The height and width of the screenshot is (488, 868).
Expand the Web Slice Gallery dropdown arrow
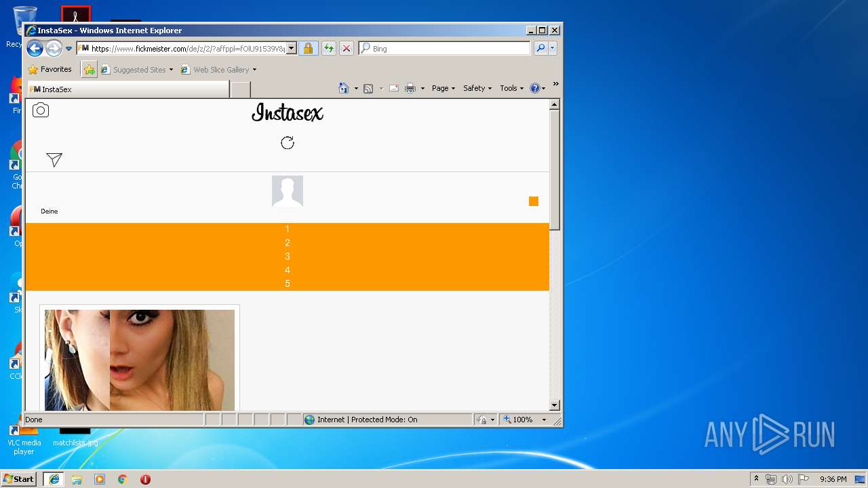pyautogui.click(x=255, y=70)
